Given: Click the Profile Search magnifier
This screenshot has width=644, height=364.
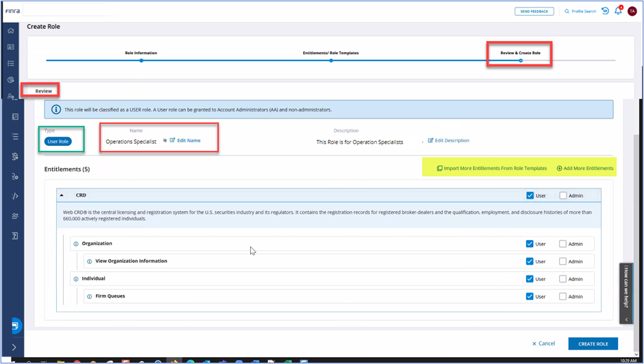Looking at the screenshot, I should (567, 12).
